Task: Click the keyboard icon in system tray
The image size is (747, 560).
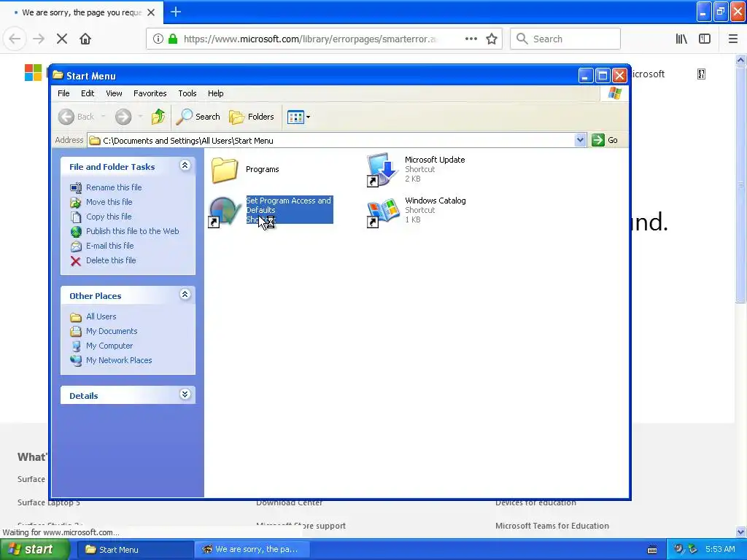Action: click(x=652, y=550)
